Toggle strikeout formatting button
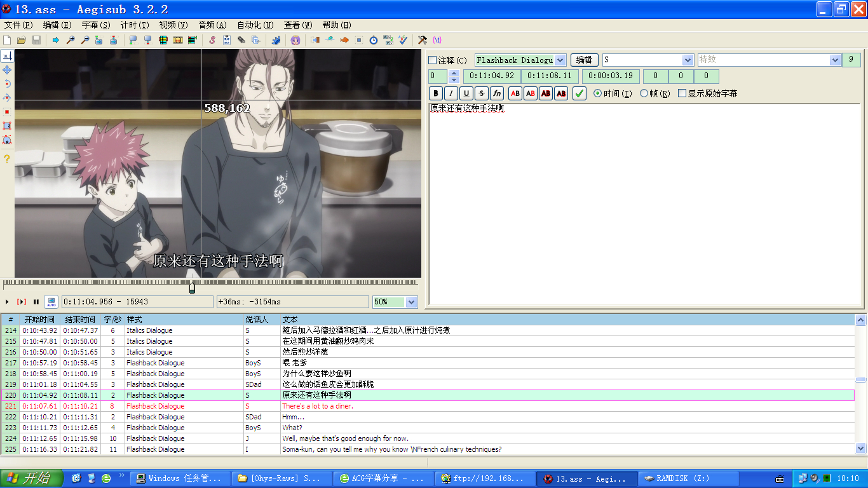Image resolution: width=868 pixels, height=488 pixels. pos(482,93)
